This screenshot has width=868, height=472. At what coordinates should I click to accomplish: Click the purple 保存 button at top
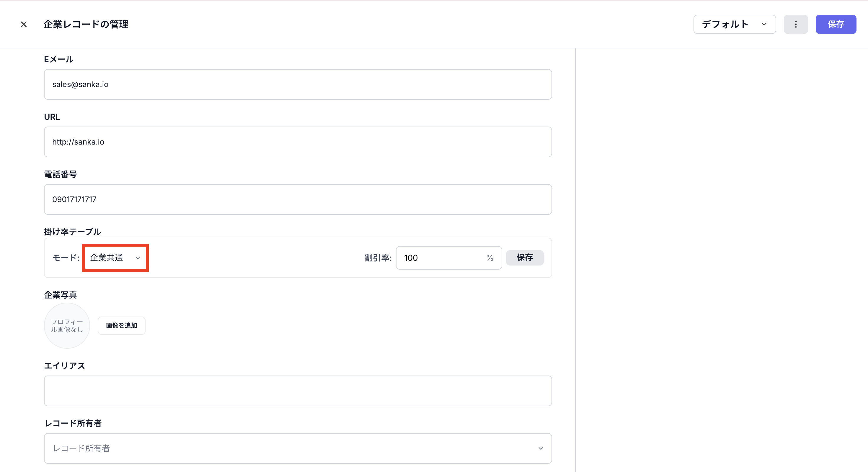tap(836, 24)
